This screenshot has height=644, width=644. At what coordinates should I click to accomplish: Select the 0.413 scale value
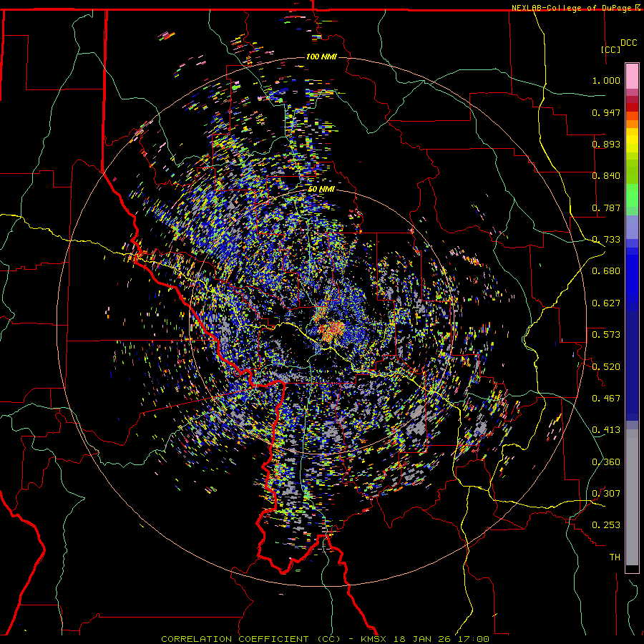click(x=606, y=430)
